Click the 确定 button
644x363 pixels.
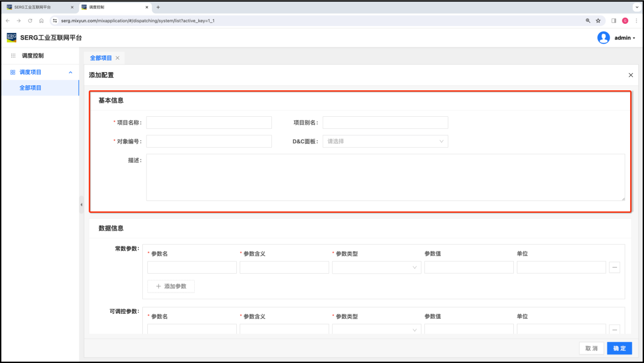619,348
